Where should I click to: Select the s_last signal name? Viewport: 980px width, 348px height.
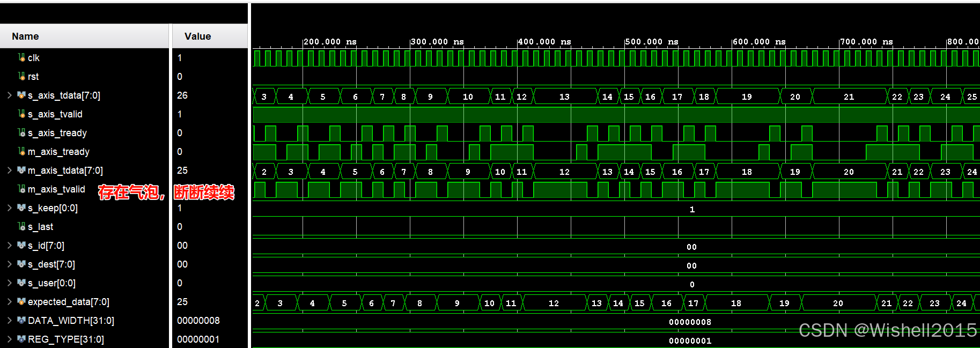41,227
